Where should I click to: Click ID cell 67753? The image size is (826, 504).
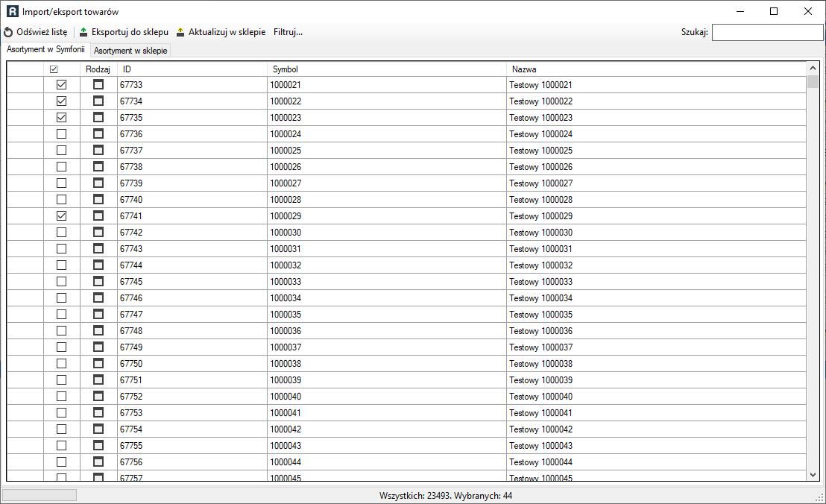tap(192, 412)
